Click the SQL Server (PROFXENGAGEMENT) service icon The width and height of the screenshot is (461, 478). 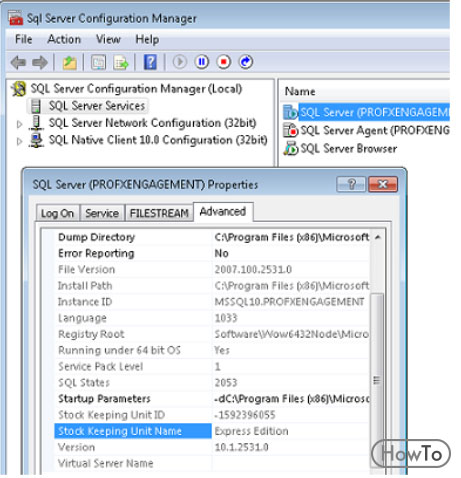[x=290, y=112]
